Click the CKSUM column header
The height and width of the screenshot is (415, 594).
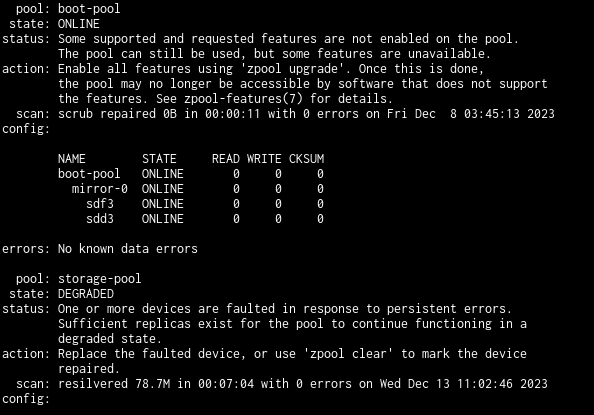[306, 159]
